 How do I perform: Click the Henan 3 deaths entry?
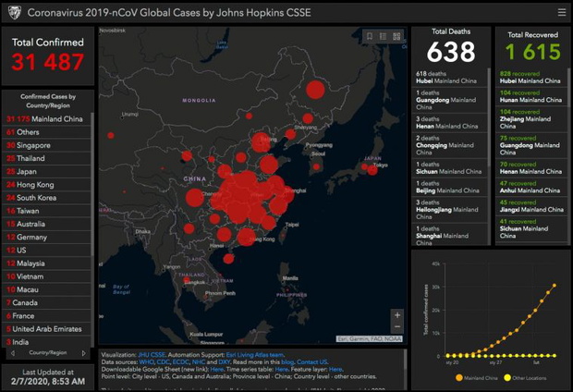tap(449, 122)
